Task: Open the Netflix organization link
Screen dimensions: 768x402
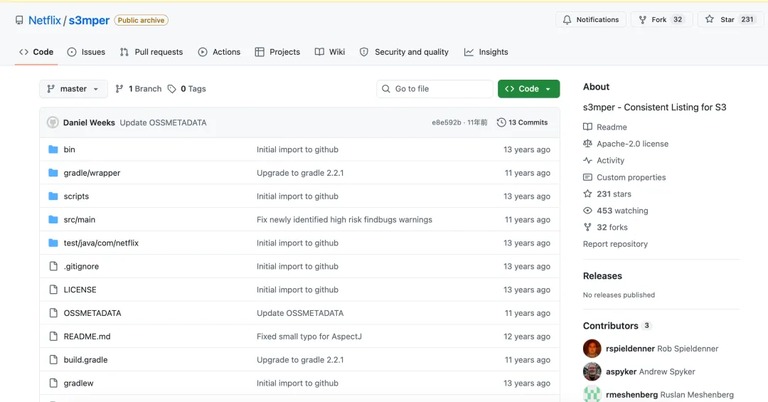Action: (45, 20)
